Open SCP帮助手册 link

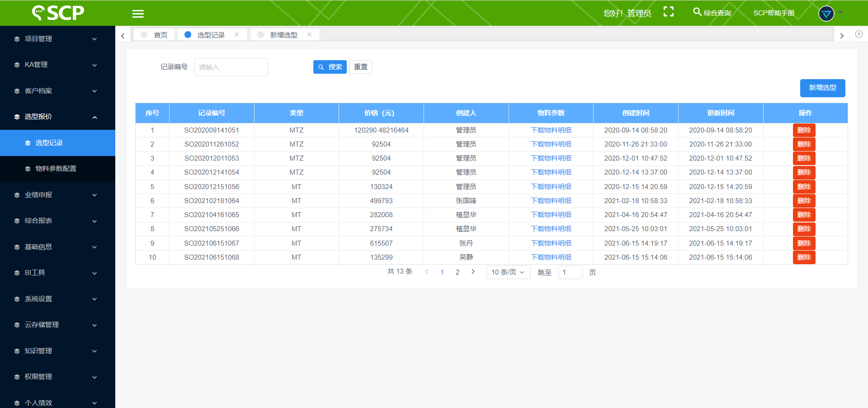[x=774, y=13]
